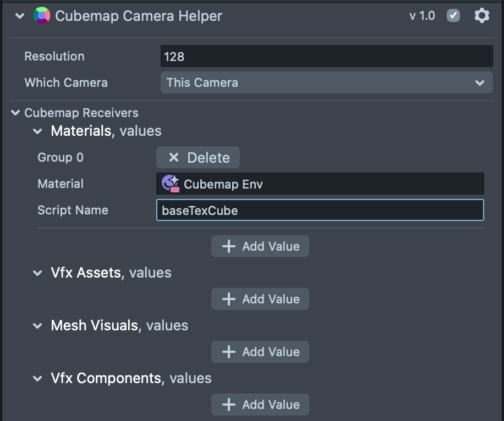Collapse the Vfx Assets values list
The height and width of the screenshot is (421, 504).
pos(37,273)
